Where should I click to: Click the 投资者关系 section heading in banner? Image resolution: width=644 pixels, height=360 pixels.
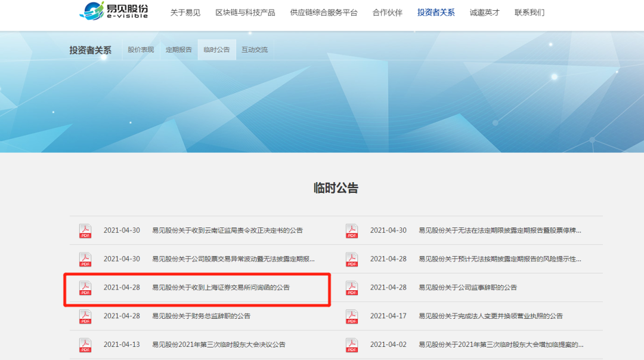click(91, 50)
